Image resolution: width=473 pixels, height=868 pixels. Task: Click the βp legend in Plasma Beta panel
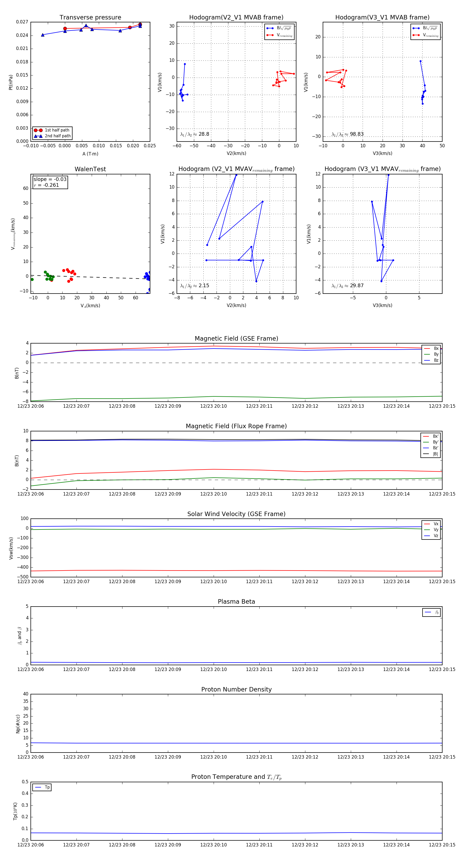431,612
